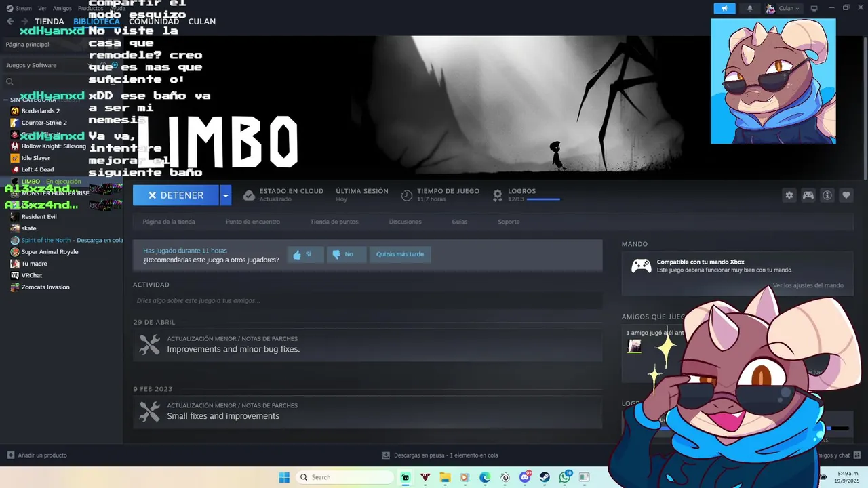The width and height of the screenshot is (868, 488).
Task: Open Descargas en pausa downloads status
Action: (440, 455)
